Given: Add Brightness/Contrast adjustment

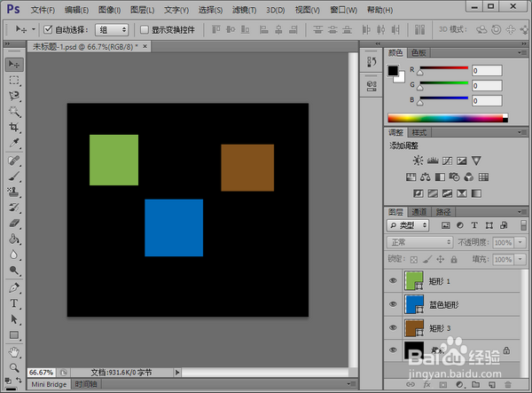Looking at the screenshot, I should [x=418, y=161].
